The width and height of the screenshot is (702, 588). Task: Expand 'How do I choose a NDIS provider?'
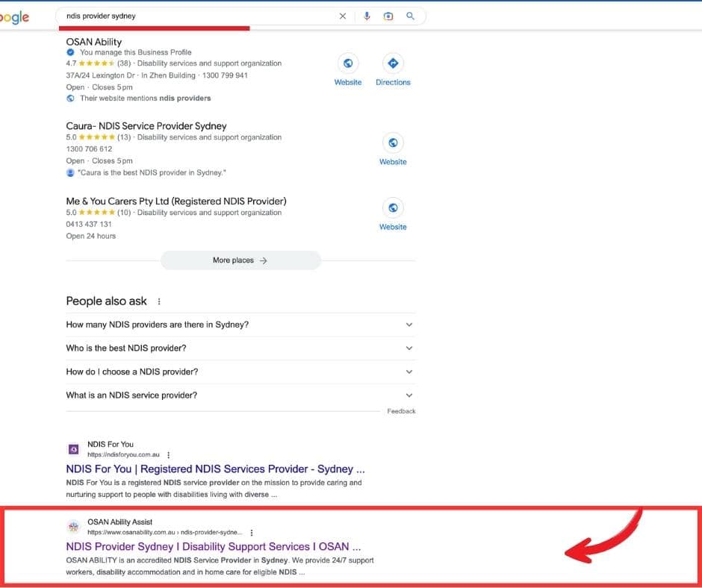point(409,372)
